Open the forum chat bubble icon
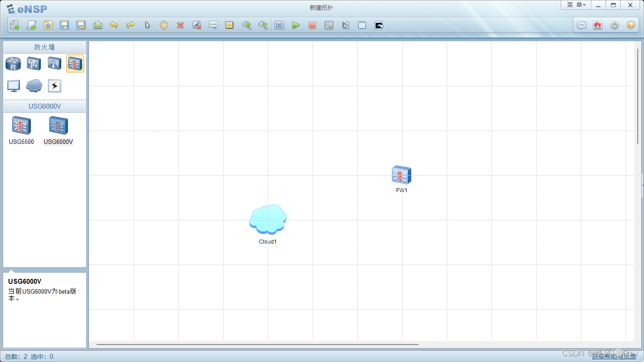This screenshot has width=644, height=362. (x=581, y=25)
